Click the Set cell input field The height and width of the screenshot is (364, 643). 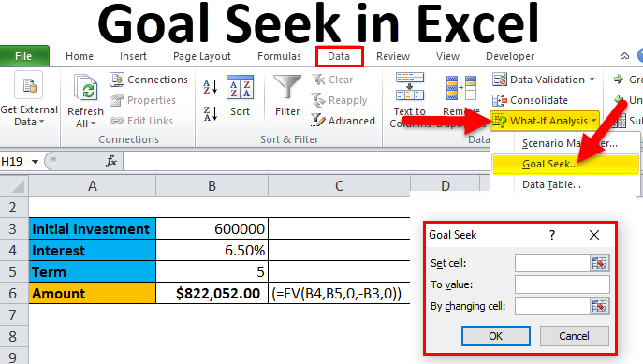552,263
